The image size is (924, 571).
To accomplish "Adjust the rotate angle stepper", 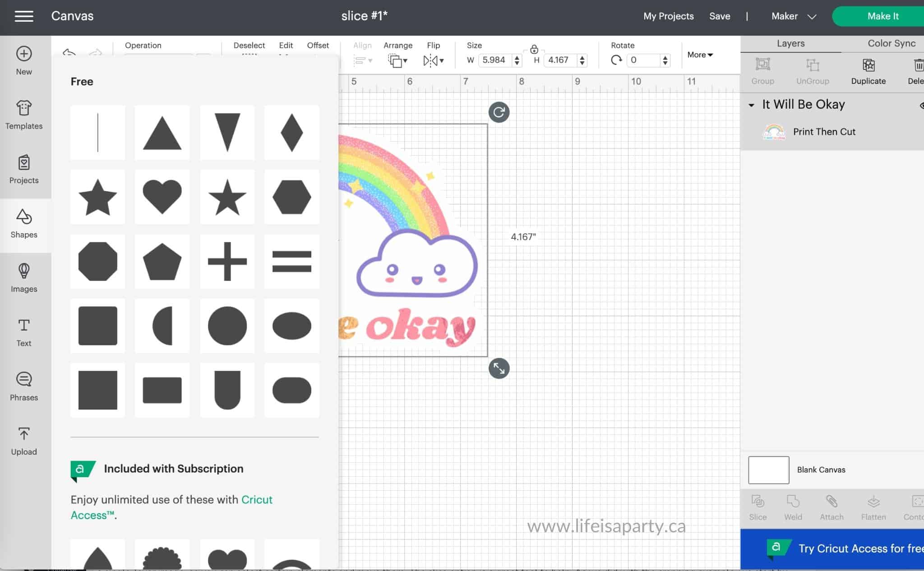I will pyautogui.click(x=665, y=60).
